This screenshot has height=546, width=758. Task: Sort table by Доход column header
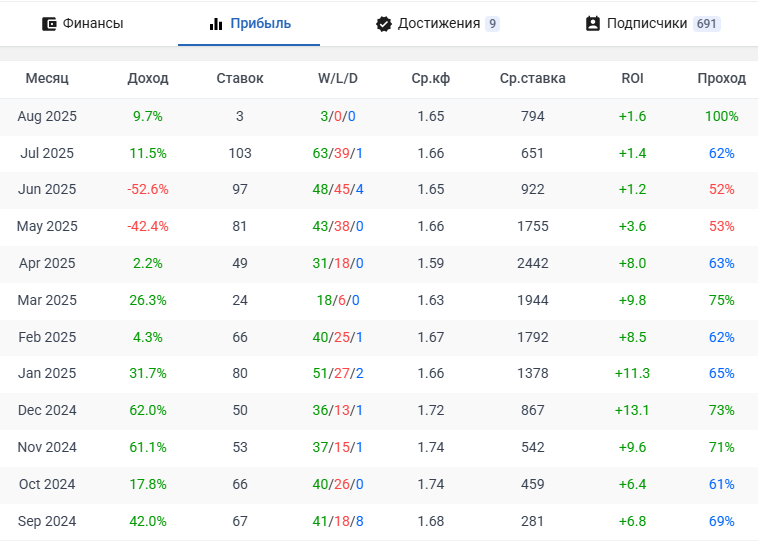pos(148,78)
